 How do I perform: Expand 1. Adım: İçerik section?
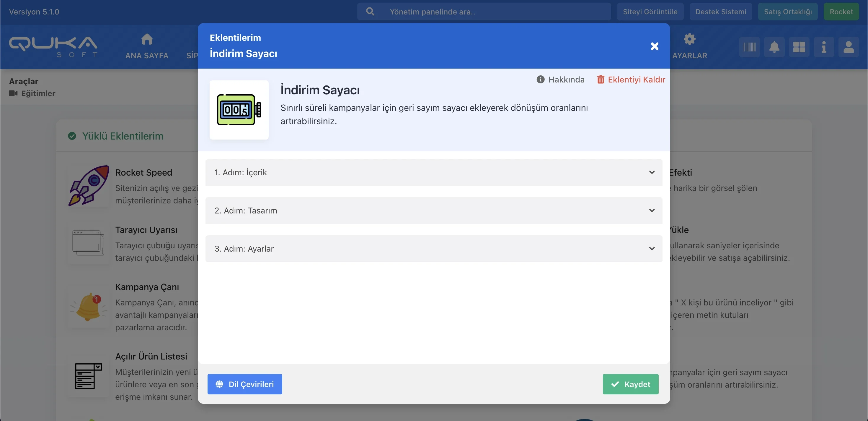[434, 172]
